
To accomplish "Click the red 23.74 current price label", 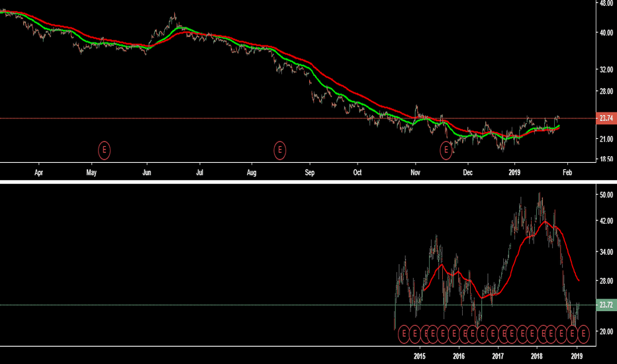I will [x=606, y=118].
